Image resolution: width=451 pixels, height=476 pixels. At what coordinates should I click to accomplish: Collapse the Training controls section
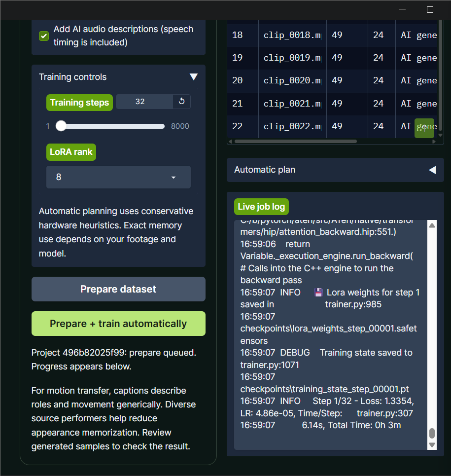(x=194, y=77)
